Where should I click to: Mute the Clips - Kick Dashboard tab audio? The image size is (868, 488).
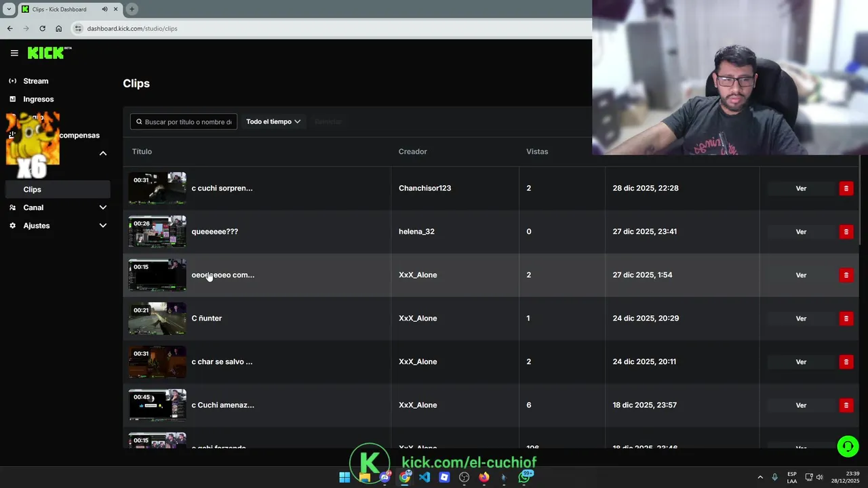(104, 9)
